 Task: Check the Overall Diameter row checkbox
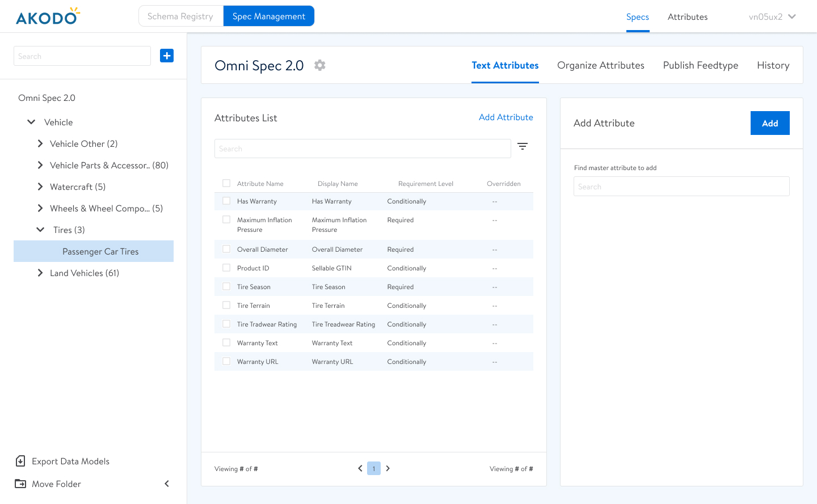point(226,249)
